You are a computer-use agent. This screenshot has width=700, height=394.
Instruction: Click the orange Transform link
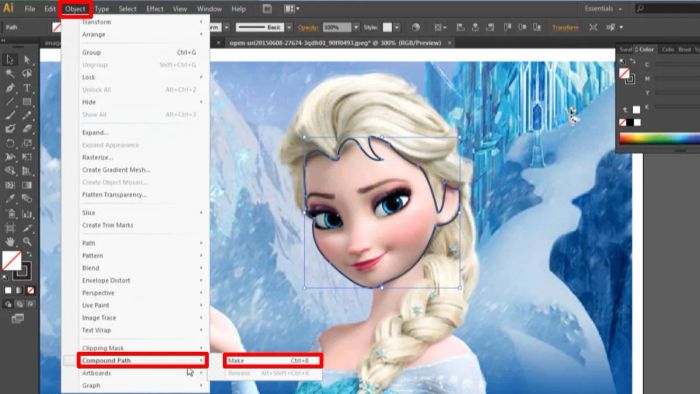coord(565,27)
